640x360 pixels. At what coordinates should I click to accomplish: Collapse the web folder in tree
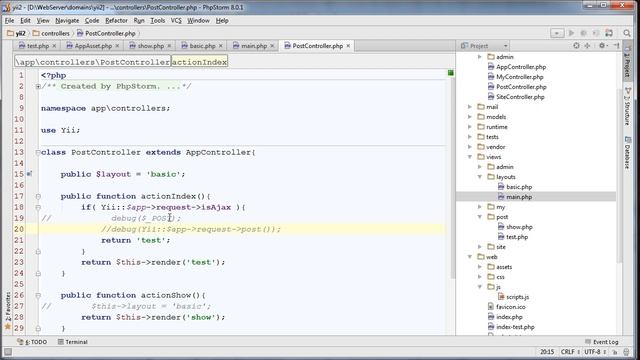click(470, 257)
